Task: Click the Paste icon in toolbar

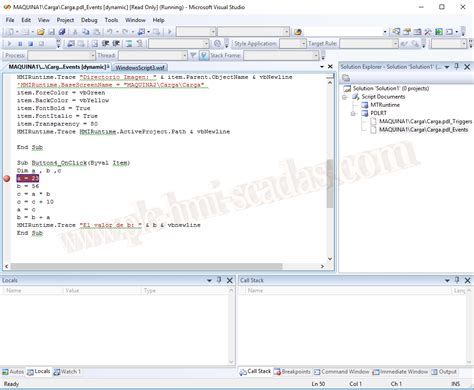Action: 96,32
